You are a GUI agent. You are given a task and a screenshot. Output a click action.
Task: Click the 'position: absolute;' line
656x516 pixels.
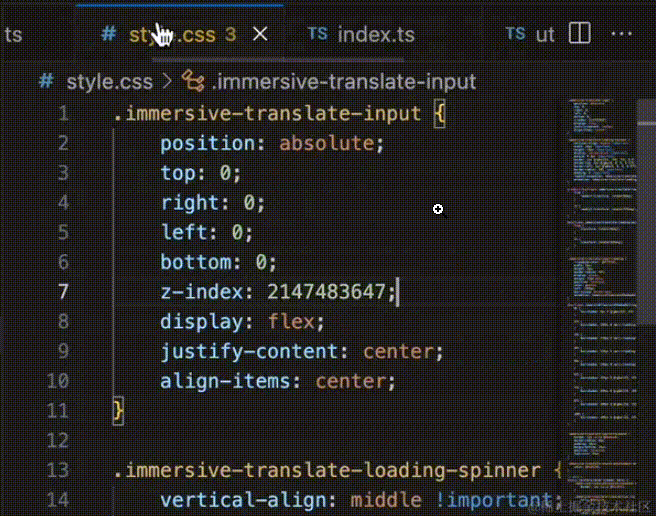click(272, 144)
